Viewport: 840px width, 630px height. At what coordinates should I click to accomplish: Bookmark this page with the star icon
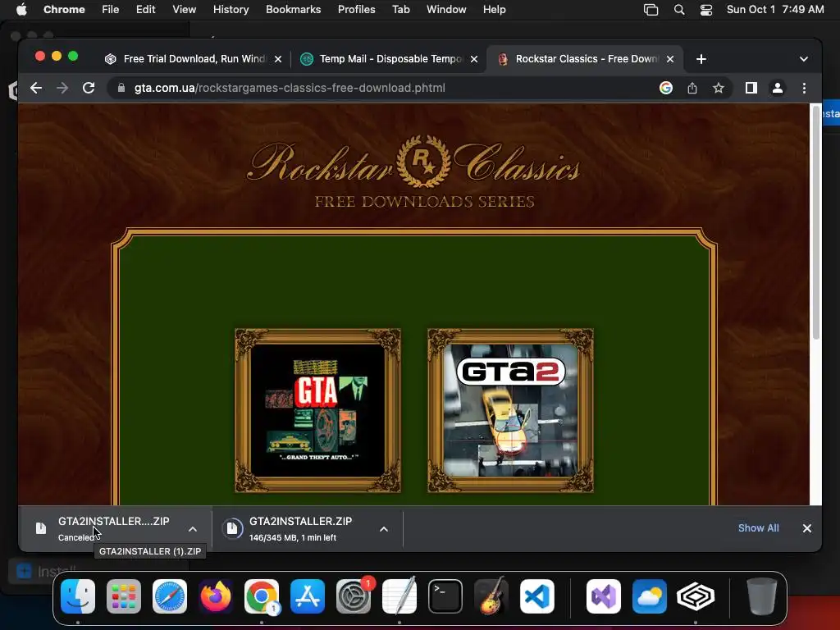tap(719, 88)
